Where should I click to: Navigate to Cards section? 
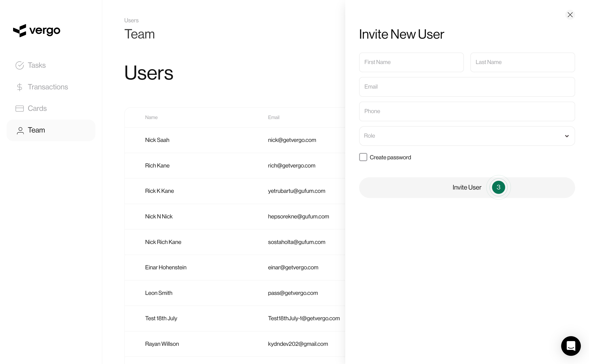[51, 109]
